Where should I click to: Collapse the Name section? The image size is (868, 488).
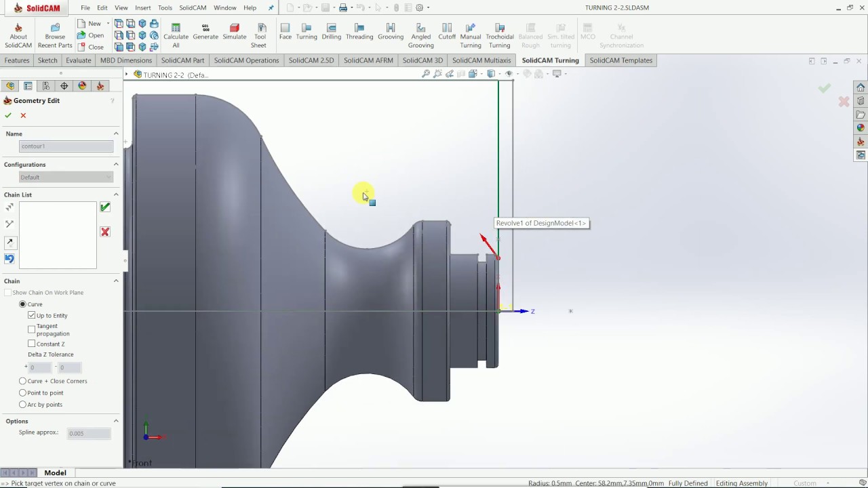[116, 134]
